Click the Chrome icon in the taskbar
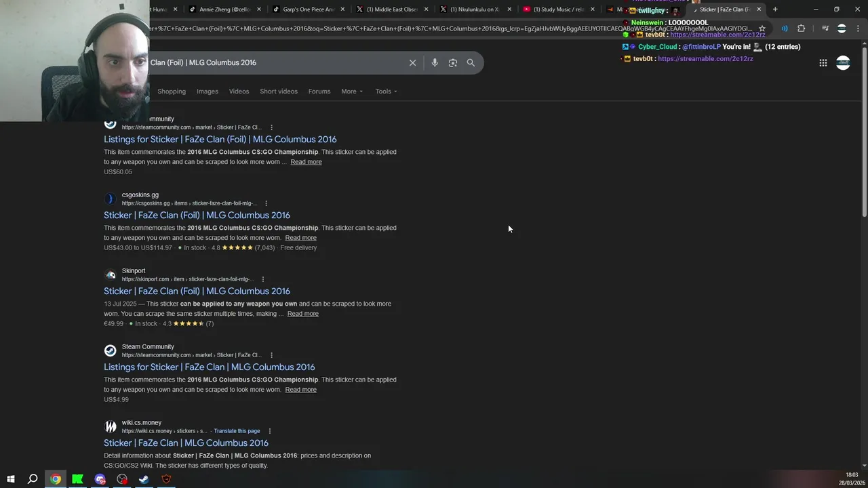This screenshot has width=868, height=488. tap(56, 479)
